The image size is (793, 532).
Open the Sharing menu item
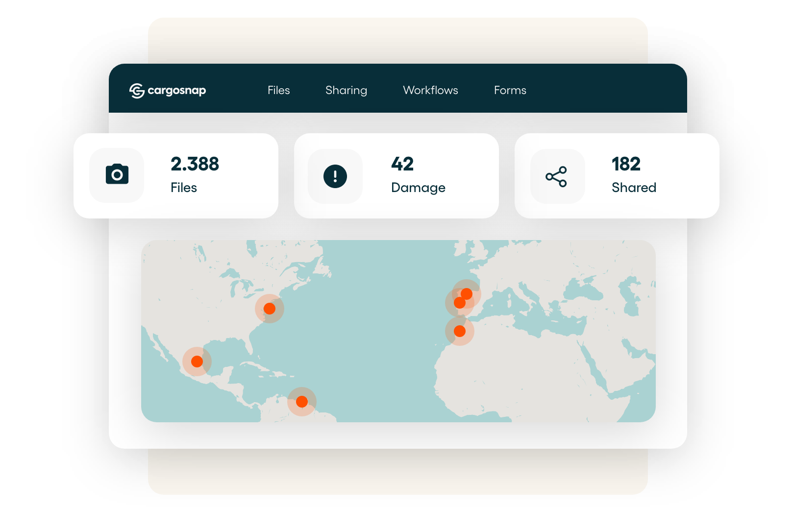(346, 90)
